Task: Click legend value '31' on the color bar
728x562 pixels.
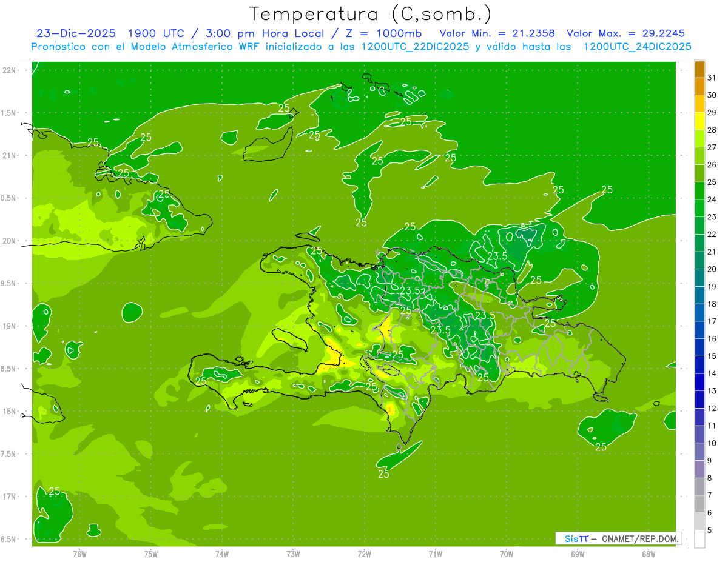Action: point(712,77)
